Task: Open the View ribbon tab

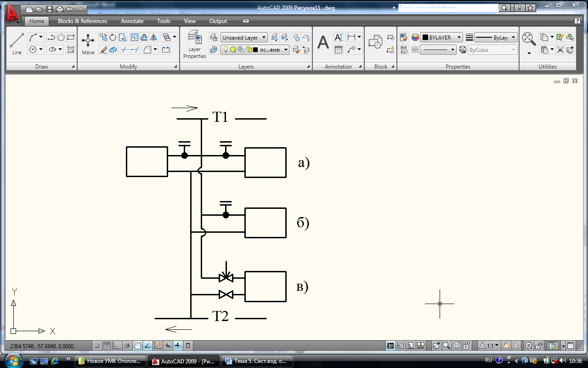Action: (190, 21)
